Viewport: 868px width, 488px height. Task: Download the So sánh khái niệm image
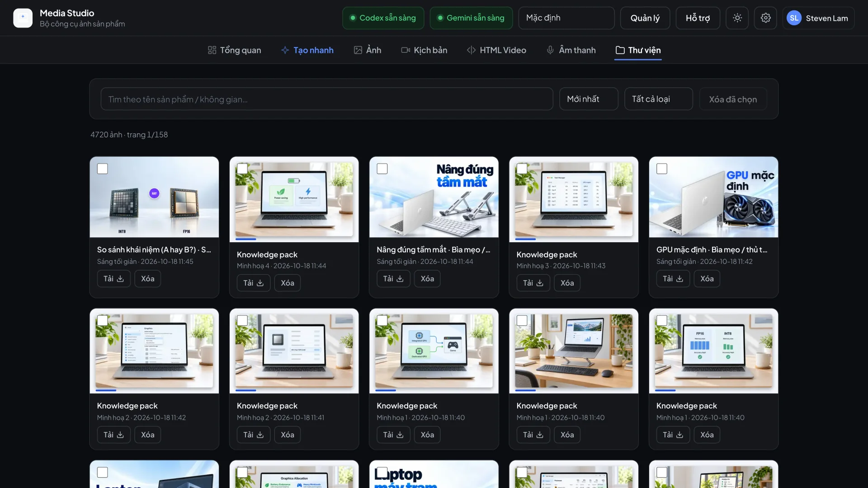(114, 279)
